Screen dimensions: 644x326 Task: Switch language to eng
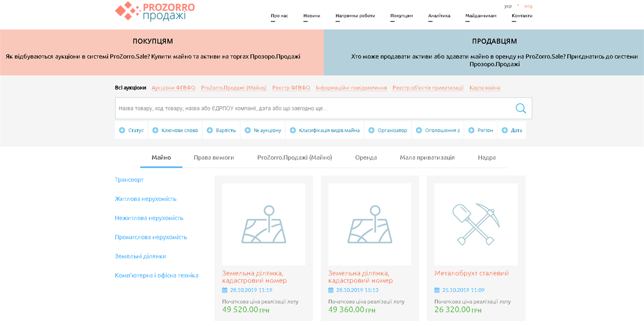[528, 6]
